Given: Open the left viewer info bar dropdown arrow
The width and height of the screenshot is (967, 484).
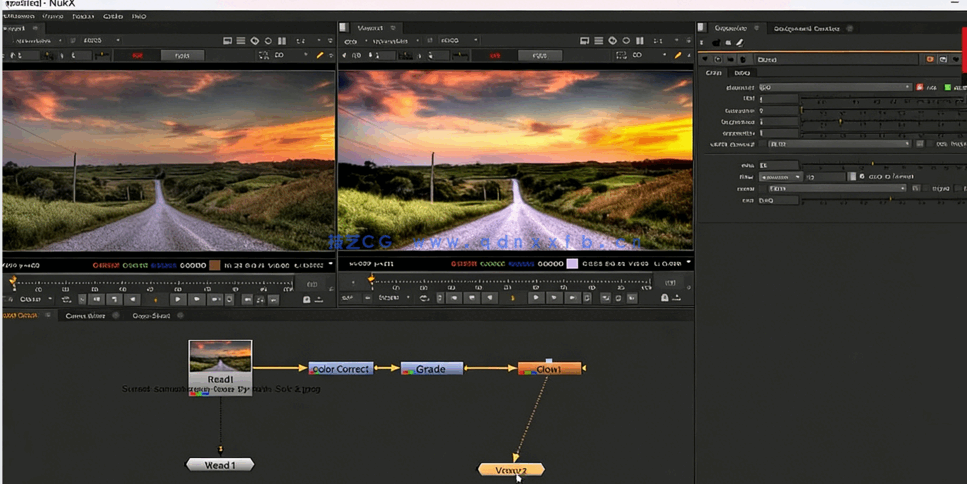Looking at the screenshot, I should [331, 265].
